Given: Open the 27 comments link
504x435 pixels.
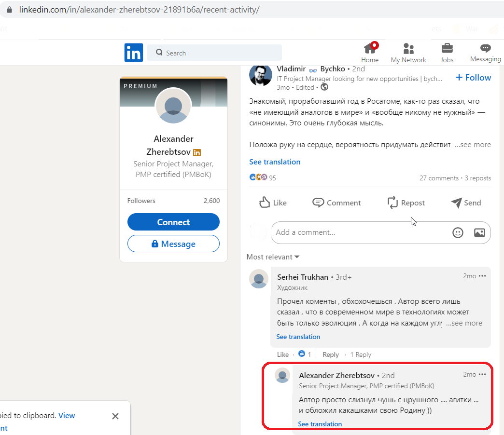Looking at the screenshot, I should point(439,178).
